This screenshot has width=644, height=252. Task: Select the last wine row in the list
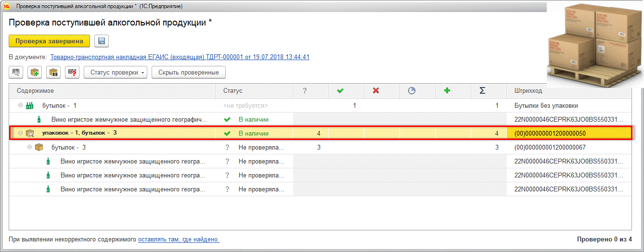pos(133,189)
